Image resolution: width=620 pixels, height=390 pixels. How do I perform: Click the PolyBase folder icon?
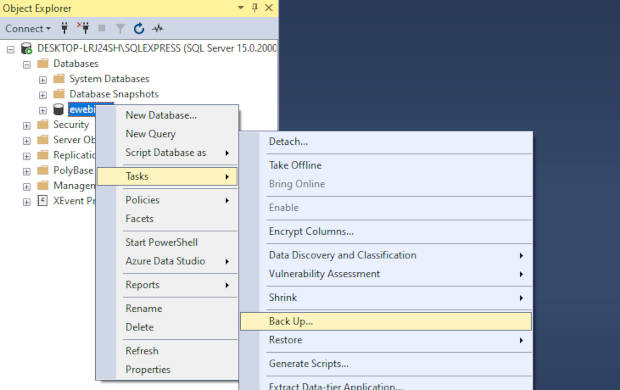[x=43, y=170]
